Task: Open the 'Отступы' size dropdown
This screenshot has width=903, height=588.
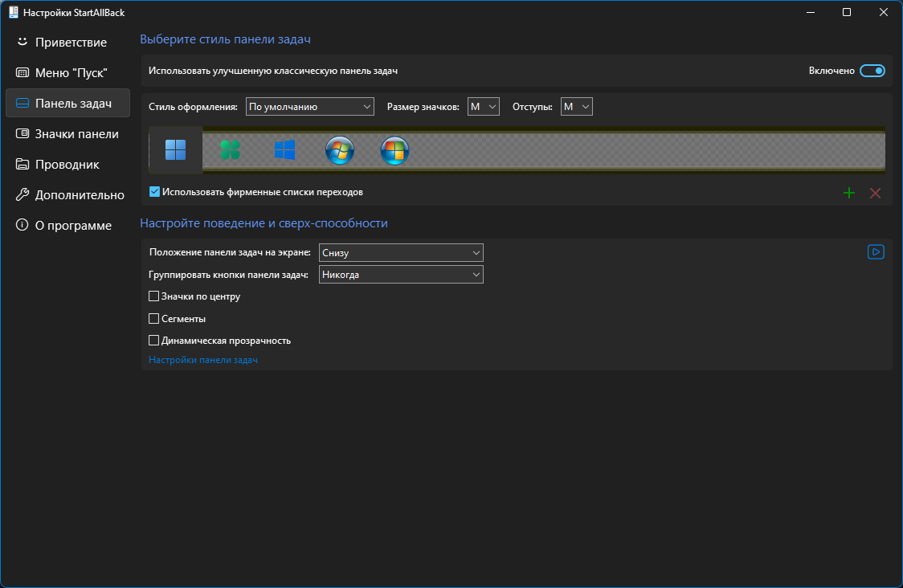Action: point(577,107)
